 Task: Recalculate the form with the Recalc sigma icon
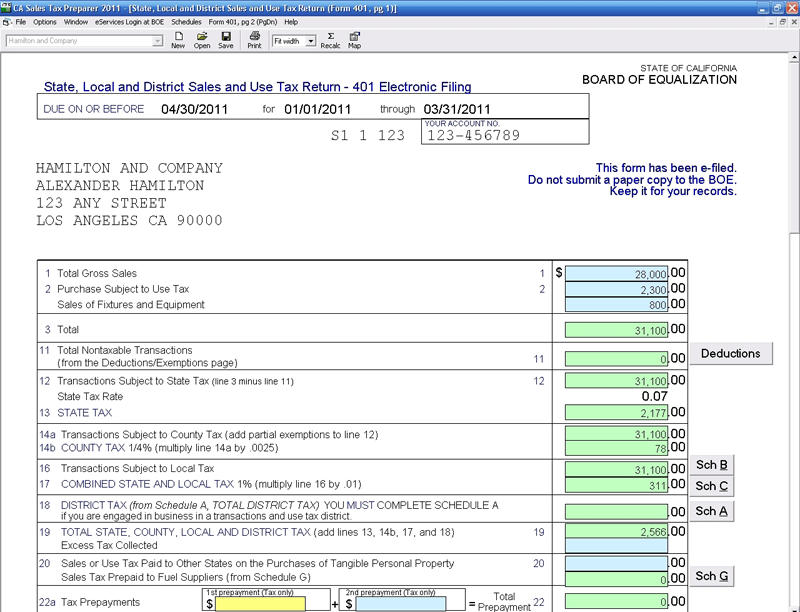(x=332, y=38)
